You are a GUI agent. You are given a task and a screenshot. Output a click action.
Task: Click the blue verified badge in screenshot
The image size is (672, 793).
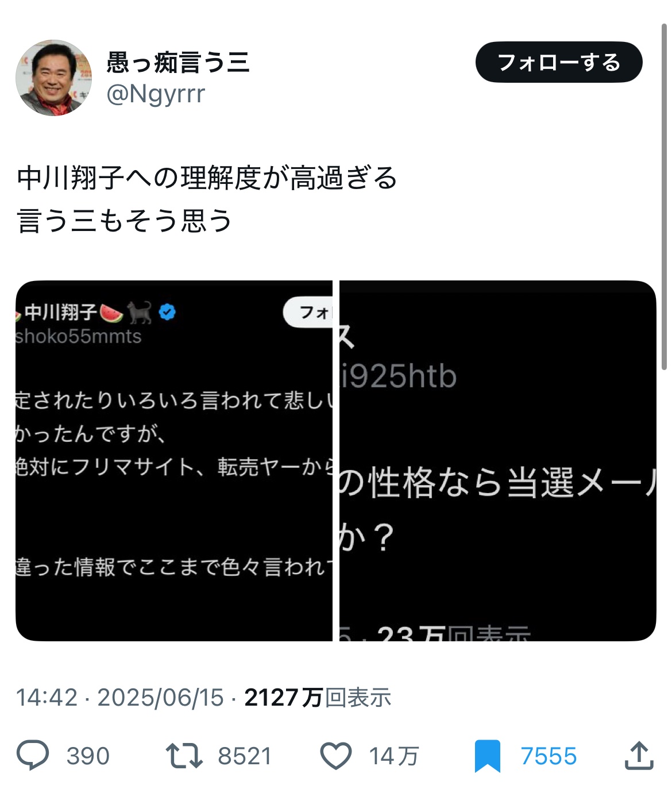coord(167,312)
